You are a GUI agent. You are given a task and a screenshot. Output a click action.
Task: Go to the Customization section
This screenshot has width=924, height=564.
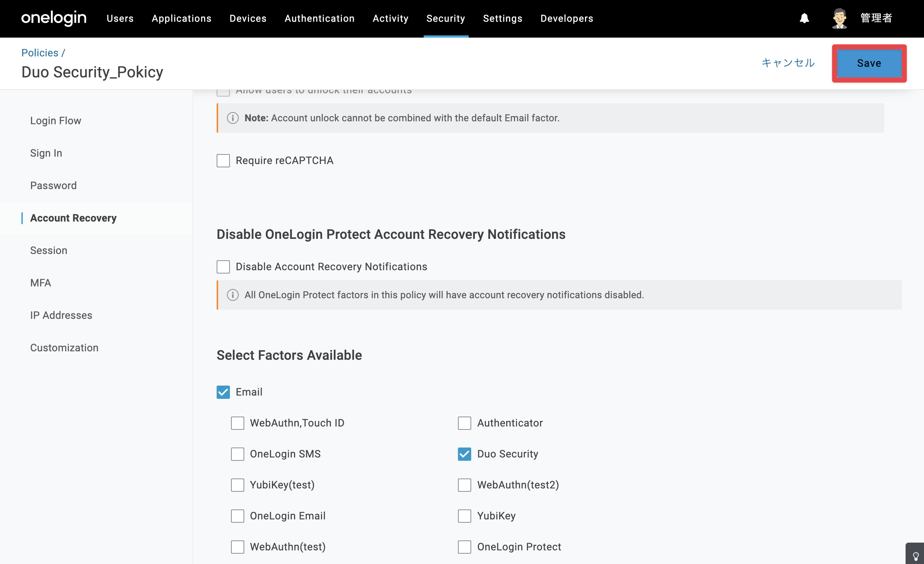[x=64, y=348]
